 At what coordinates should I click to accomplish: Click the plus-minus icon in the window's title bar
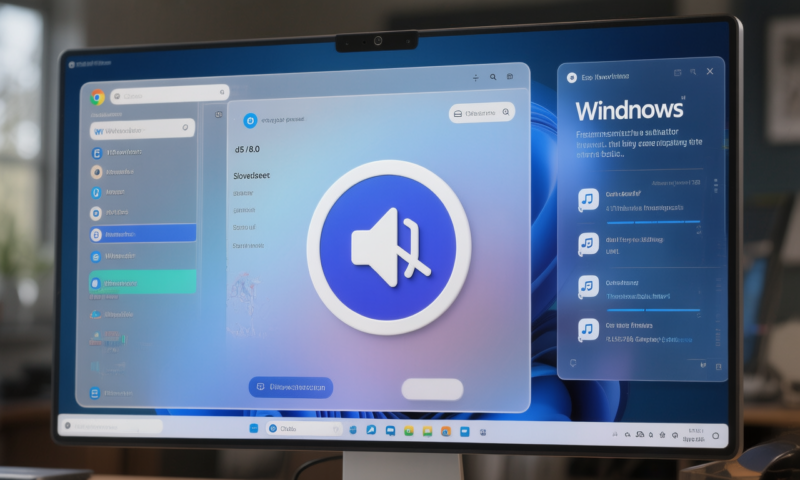(x=476, y=78)
